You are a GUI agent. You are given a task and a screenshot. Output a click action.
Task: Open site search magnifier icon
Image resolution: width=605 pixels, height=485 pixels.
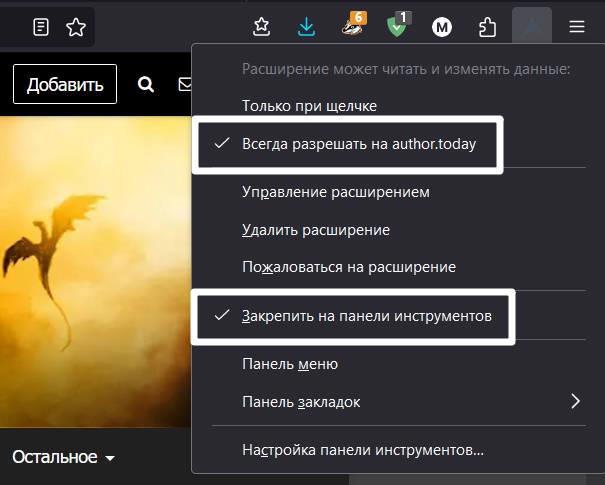(x=146, y=84)
